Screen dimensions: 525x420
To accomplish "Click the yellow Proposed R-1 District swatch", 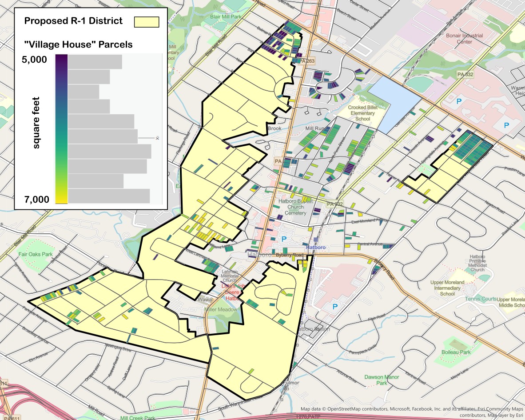I will pos(147,22).
